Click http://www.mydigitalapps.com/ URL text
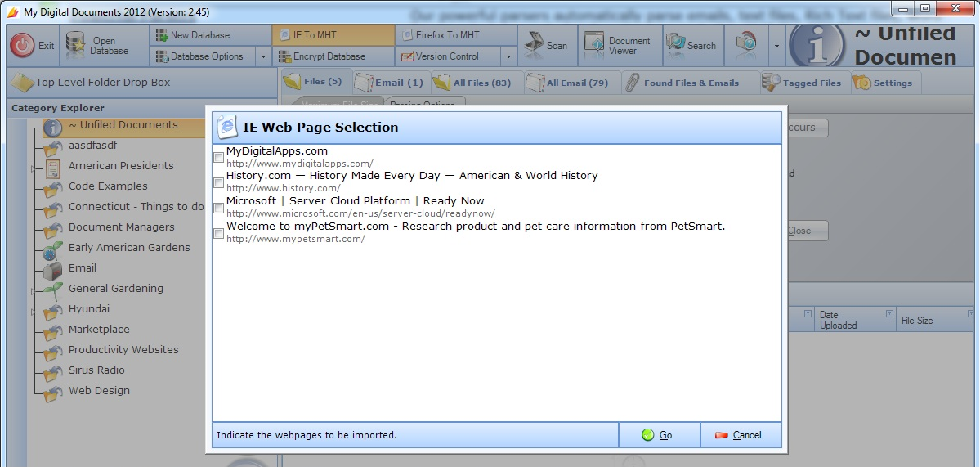980x467 pixels. point(299,164)
